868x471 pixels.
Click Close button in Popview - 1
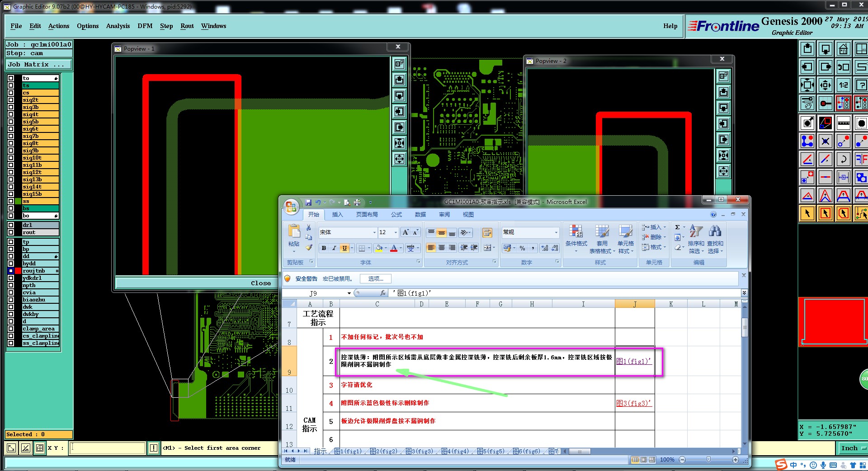(x=261, y=283)
